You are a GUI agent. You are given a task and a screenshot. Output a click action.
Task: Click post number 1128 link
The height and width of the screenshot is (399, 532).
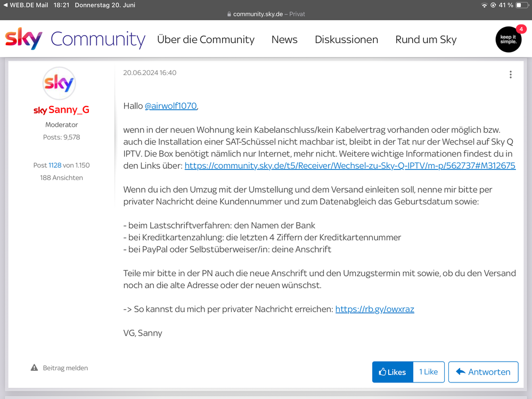(x=55, y=165)
